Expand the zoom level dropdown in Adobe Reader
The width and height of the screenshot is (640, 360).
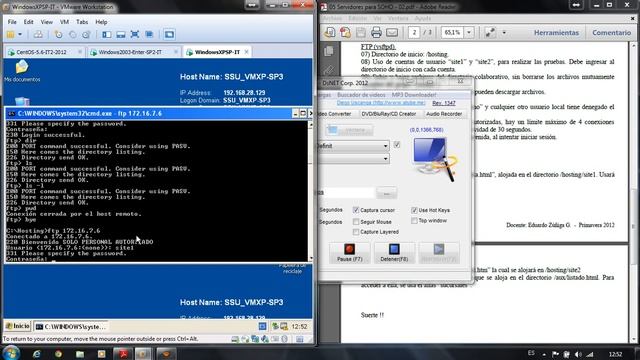[469, 32]
